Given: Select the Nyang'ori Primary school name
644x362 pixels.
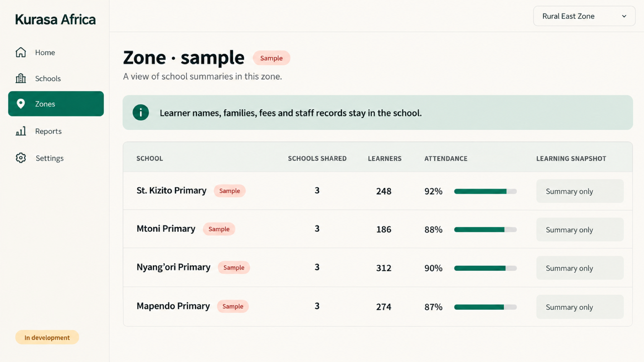Looking at the screenshot, I should [x=173, y=267].
